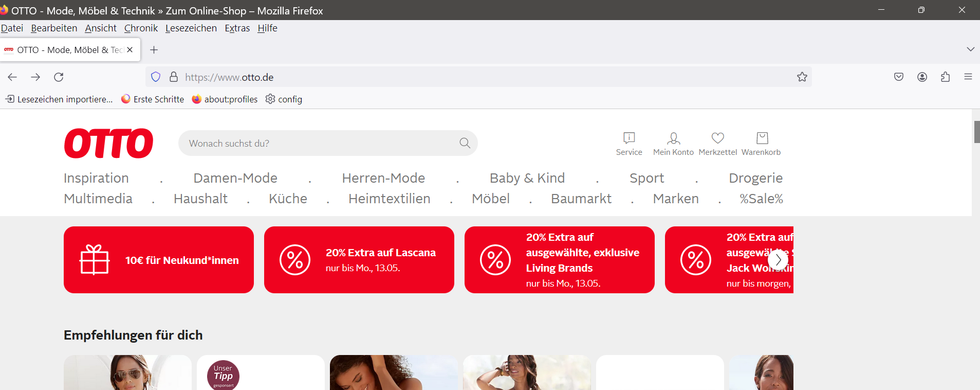Open the about:profiles bookmark

(225, 99)
